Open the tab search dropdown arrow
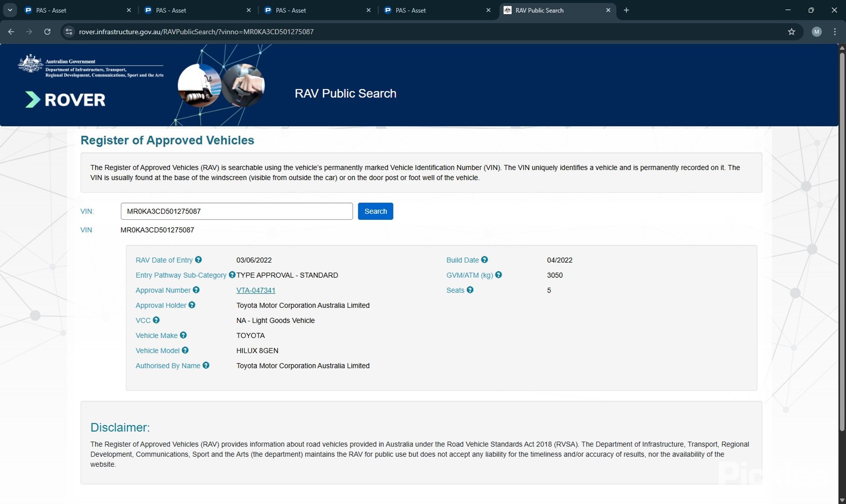The width and height of the screenshot is (846, 504). [x=10, y=10]
